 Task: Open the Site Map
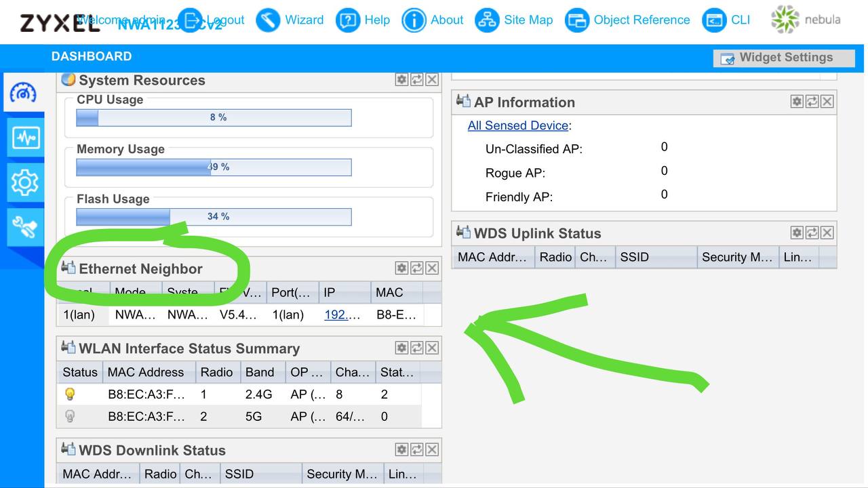514,20
